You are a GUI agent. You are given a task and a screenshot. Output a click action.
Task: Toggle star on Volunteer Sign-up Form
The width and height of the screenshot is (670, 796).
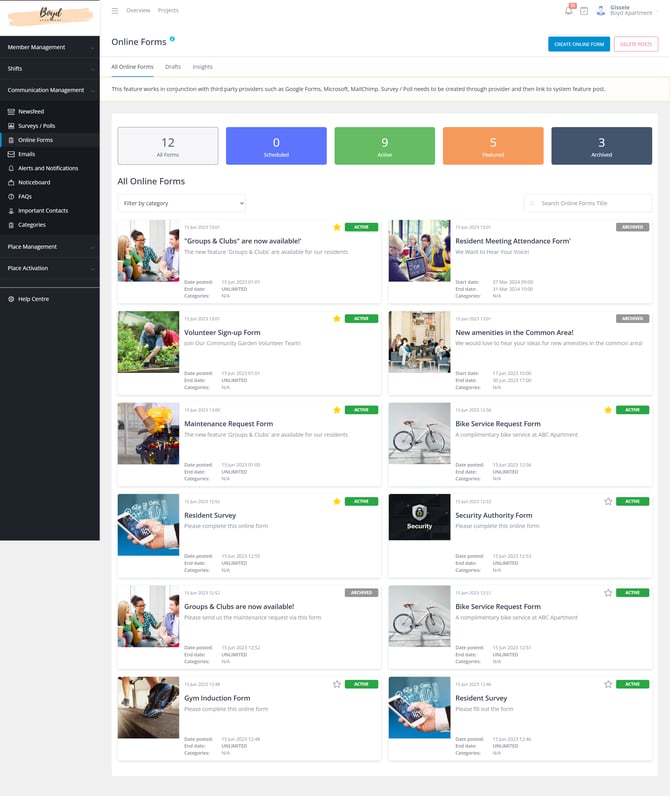point(337,318)
